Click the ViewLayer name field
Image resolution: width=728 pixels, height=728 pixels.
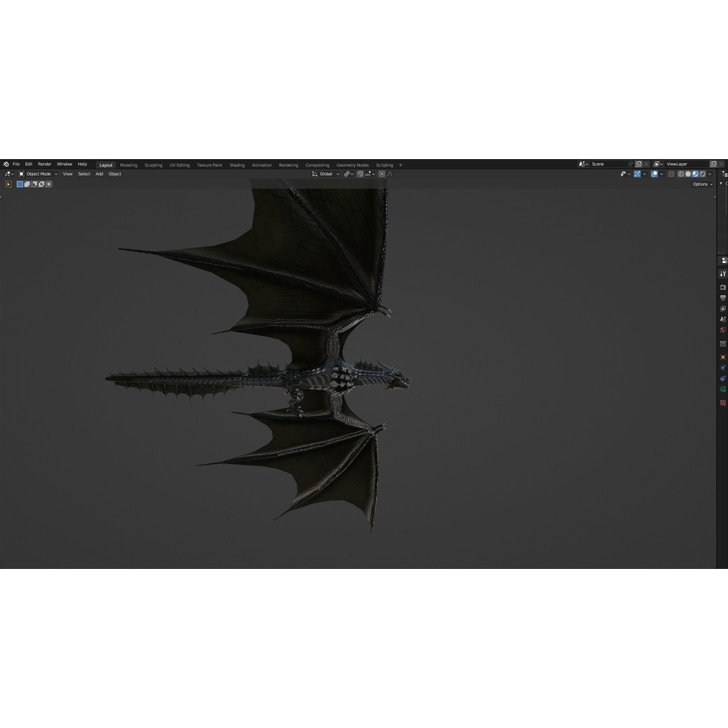687,164
